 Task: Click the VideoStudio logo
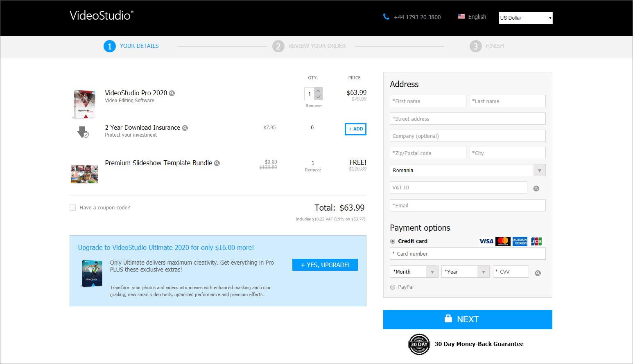[102, 16]
